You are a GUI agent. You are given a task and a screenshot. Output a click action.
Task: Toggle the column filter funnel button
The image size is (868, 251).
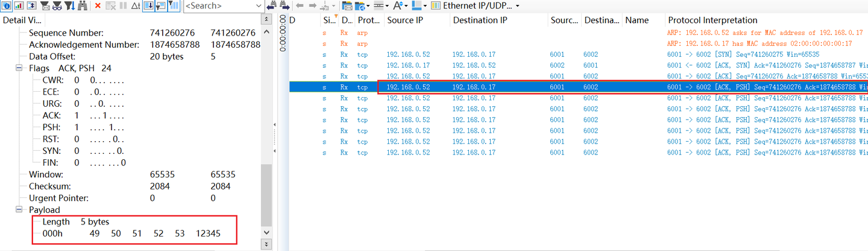pyautogui.click(x=173, y=5)
